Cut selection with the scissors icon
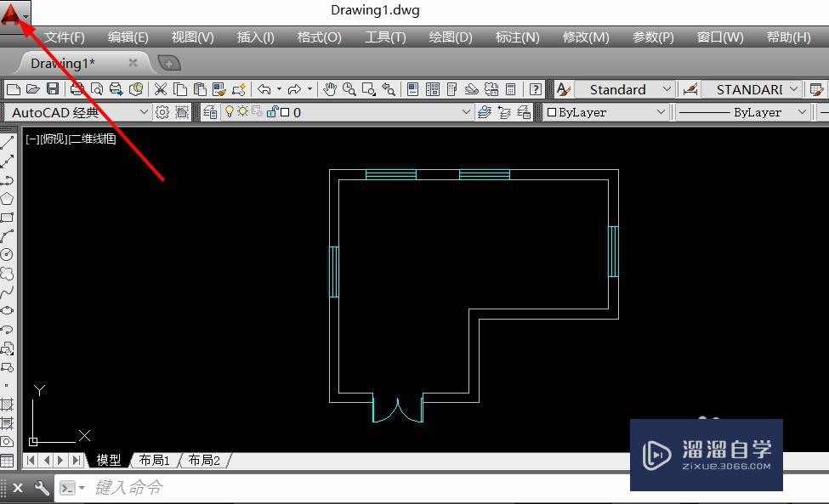The image size is (829, 504). [160, 89]
